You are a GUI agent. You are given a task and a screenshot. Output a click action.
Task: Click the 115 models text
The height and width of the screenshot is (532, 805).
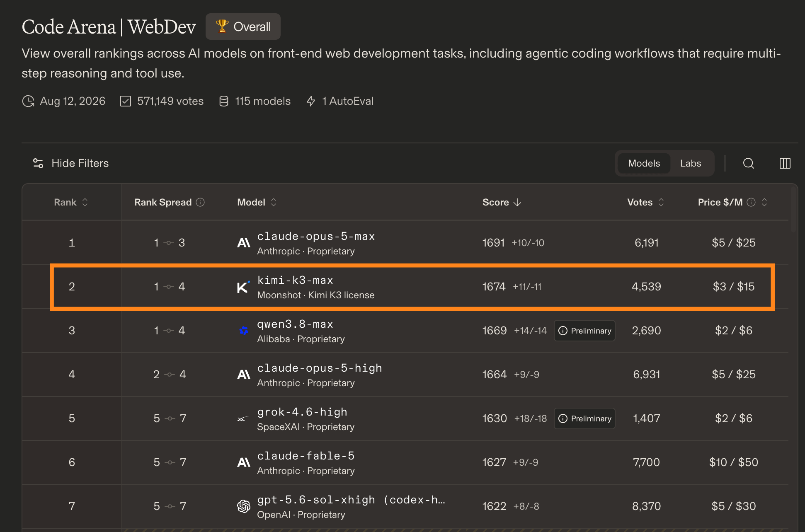[x=263, y=101]
